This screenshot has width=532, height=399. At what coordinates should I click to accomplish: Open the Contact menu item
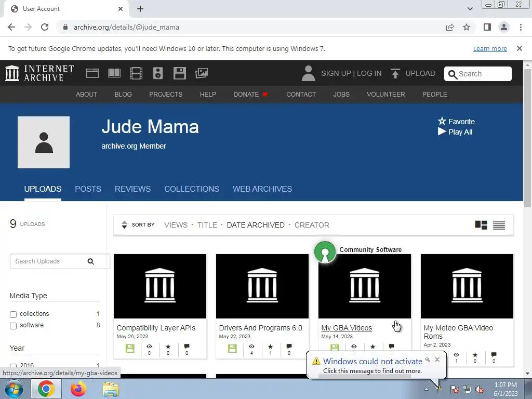click(x=301, y=95)
